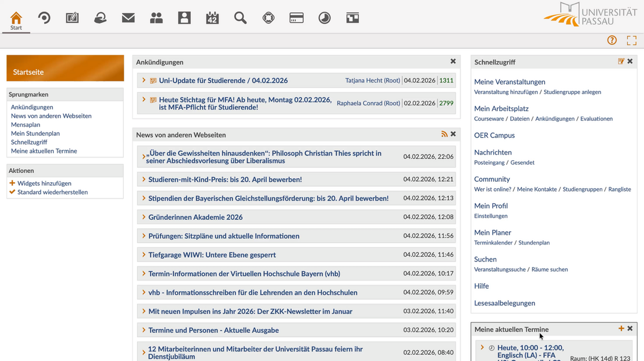Expand the Mit neuen Impulsen ins Jahr 2026 chevron
Viewport: 644px width, 361px height.
144,311
